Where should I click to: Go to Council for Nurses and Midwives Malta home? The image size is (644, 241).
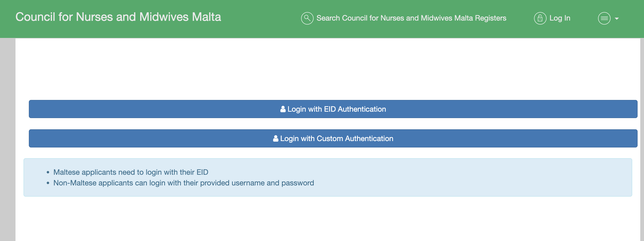tap(118, 17)
